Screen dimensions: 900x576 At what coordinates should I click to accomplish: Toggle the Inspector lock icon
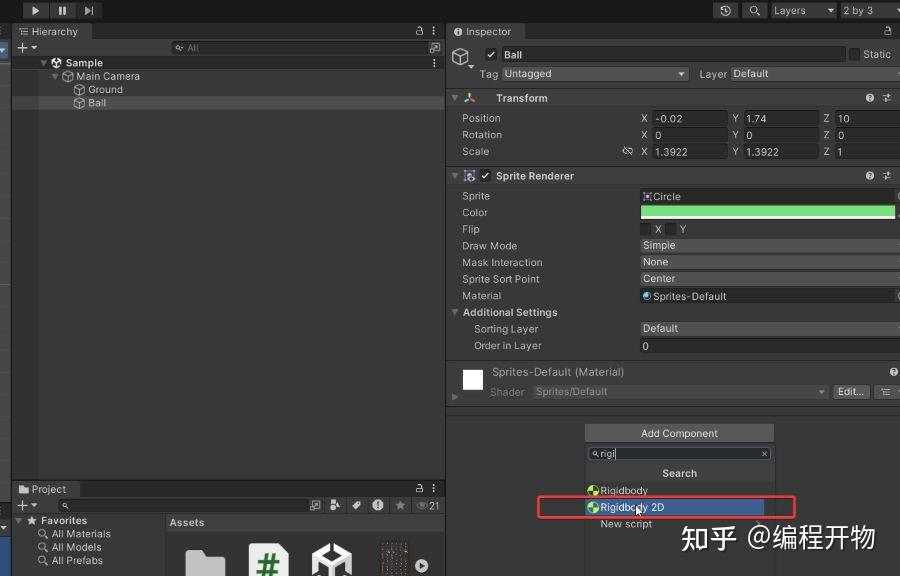point(887,31)
